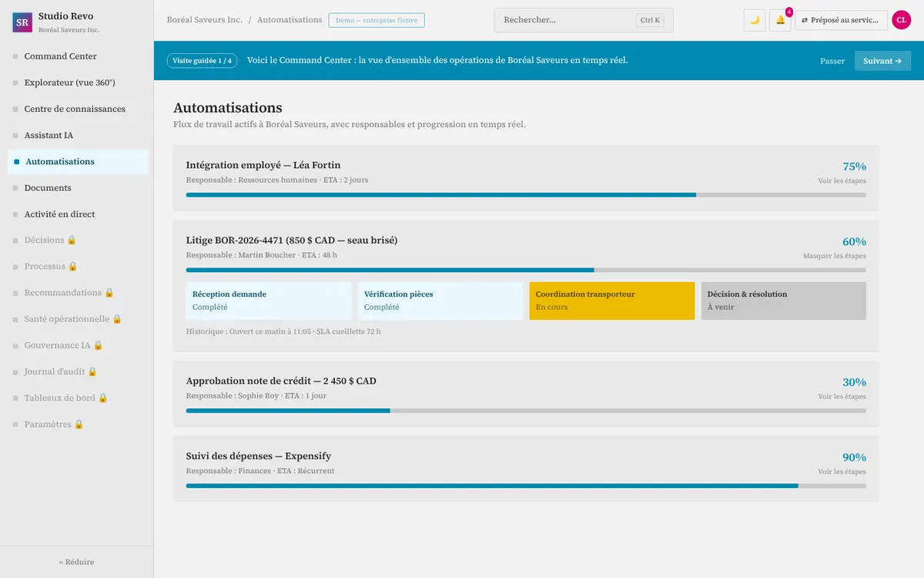The height and width of the screenshot is (578, 924).
Task: Expand steps for Approbation note de crédit
Action: coord(842,397)
